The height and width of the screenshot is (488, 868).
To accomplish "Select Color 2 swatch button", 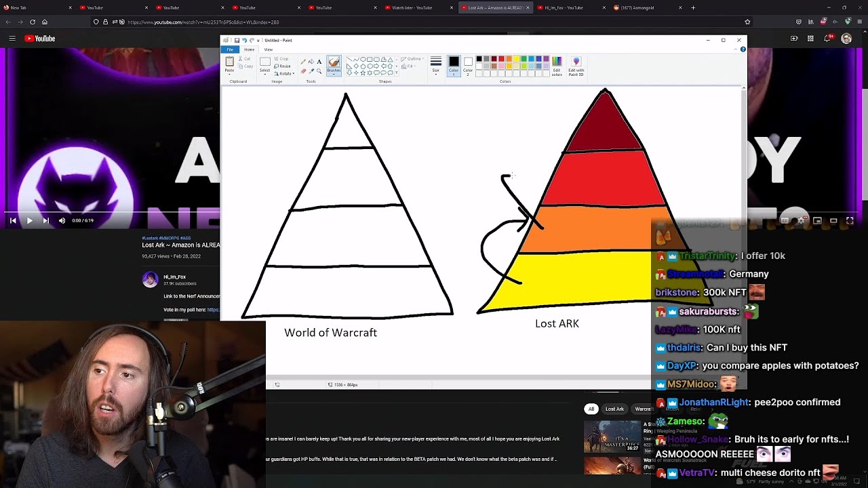I will tap(468, 66).
